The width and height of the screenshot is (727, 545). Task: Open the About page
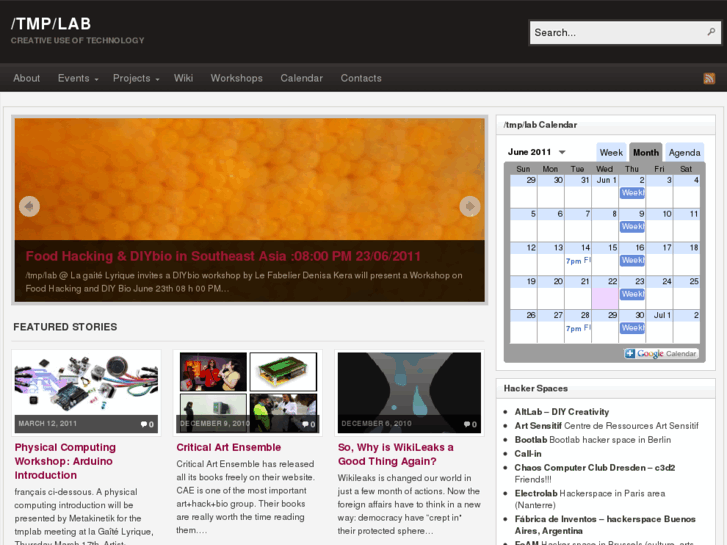[x=26, y=78]
